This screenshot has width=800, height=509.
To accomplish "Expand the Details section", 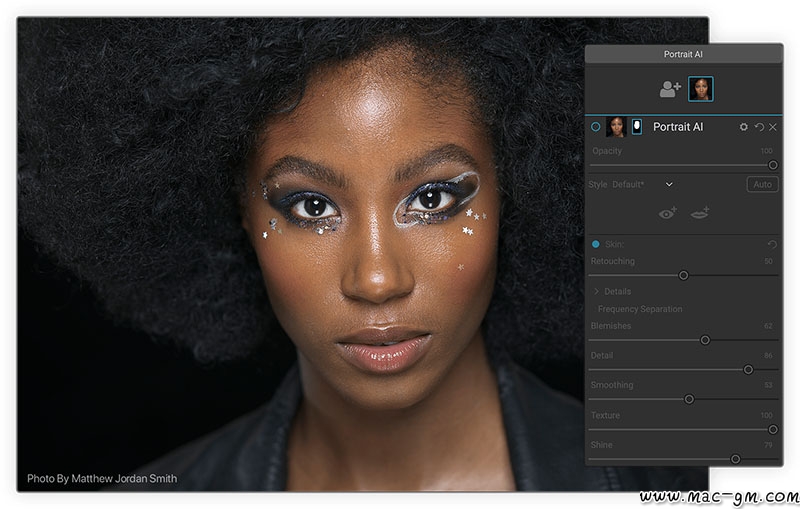I will coord(596,291).
